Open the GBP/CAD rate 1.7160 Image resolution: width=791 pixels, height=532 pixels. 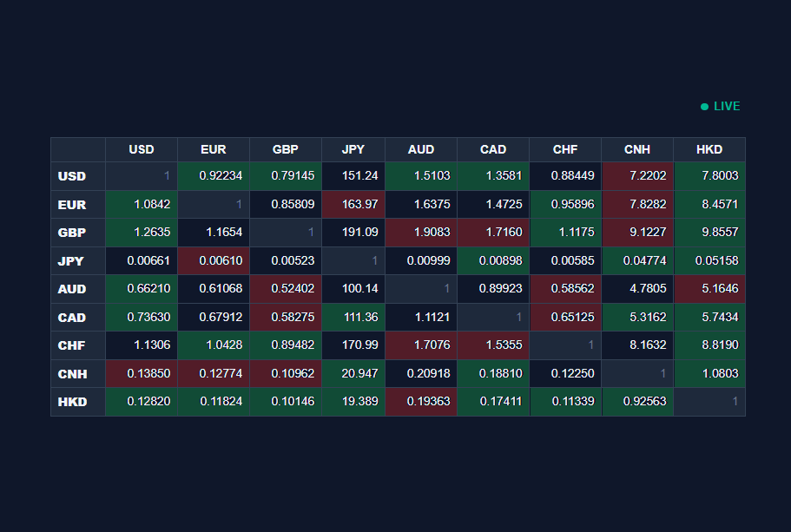tap(493, 233)
